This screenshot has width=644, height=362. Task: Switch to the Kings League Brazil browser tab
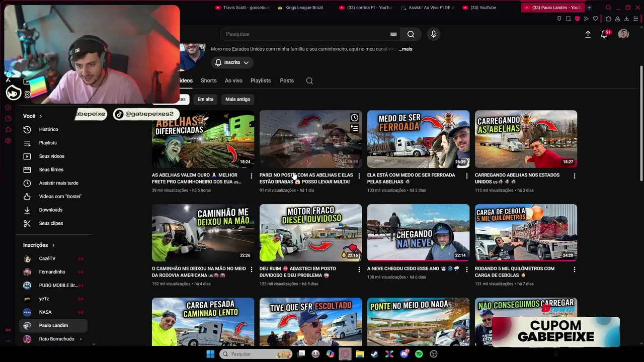303,8
